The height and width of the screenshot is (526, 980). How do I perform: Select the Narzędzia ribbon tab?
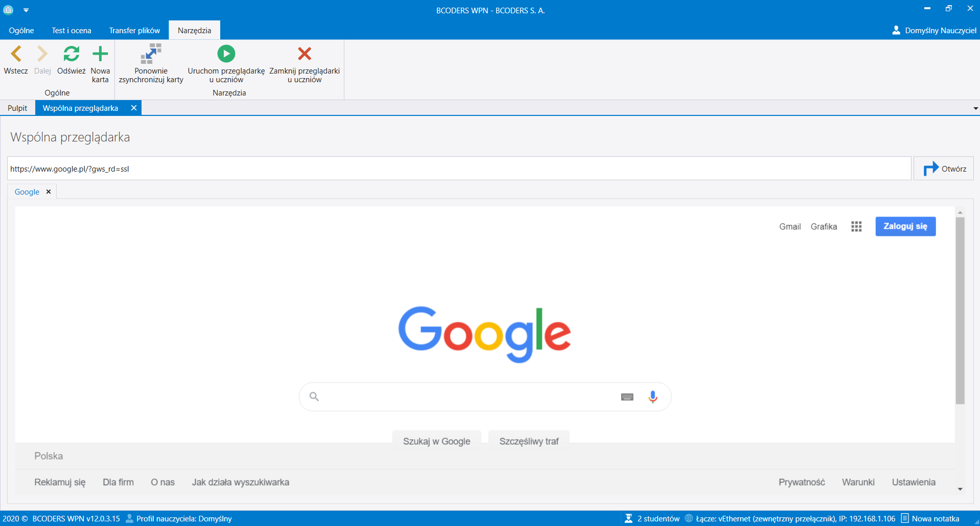point(194,30)
